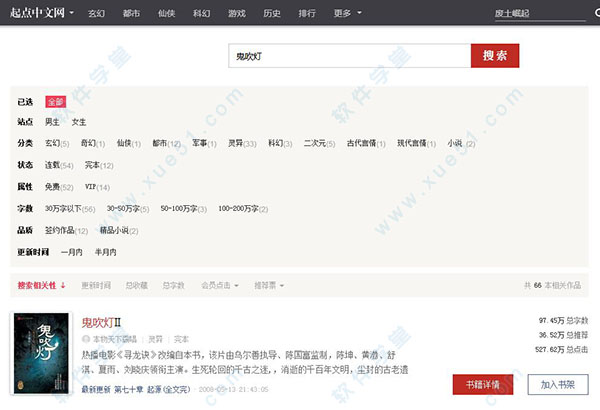Image resolution: width=600 pixels, height=410 pixels.
Task: Filter category 都市(12)
Action: point(166,144)
